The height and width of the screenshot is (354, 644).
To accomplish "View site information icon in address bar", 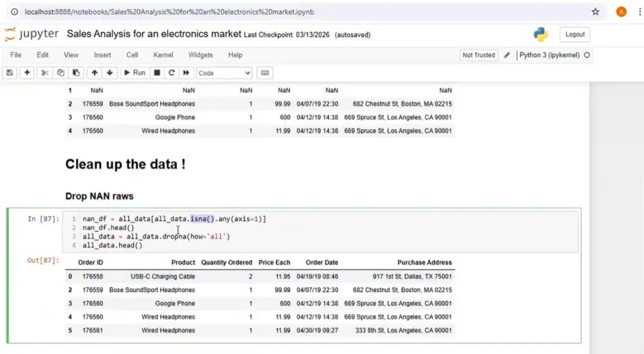I will coord(14,12).
